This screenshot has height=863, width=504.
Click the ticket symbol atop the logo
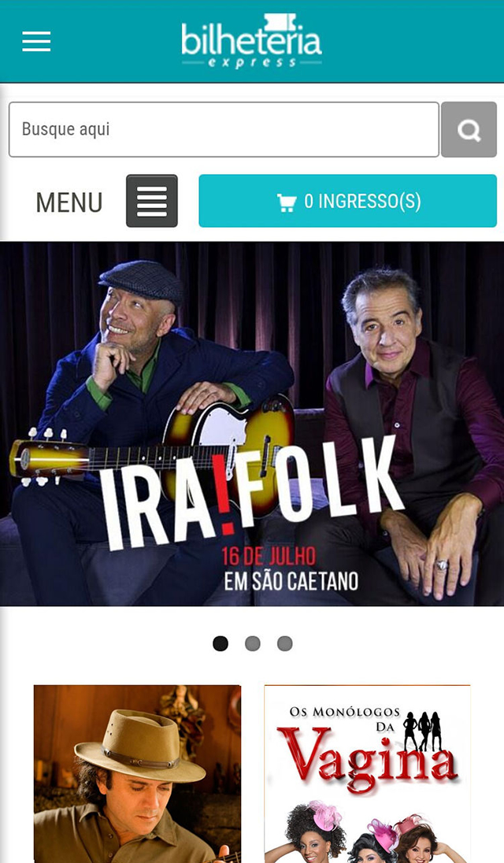[280, 21]
